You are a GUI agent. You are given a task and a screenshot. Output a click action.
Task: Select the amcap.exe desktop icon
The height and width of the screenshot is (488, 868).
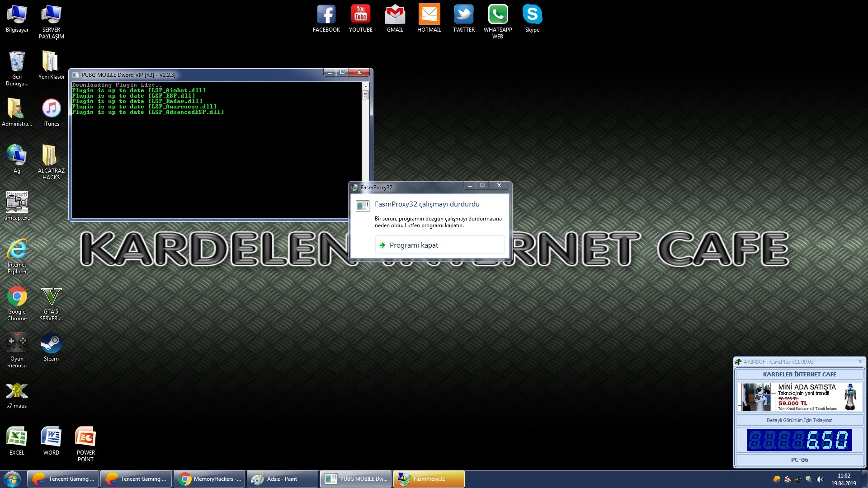pos(17,206)
